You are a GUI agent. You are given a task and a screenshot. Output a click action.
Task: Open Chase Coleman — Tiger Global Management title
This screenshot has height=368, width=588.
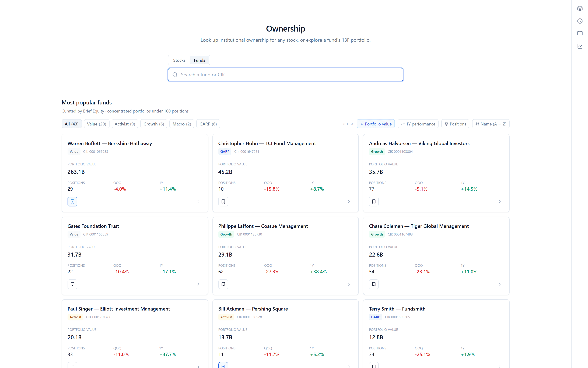click(x=419, y=226)
